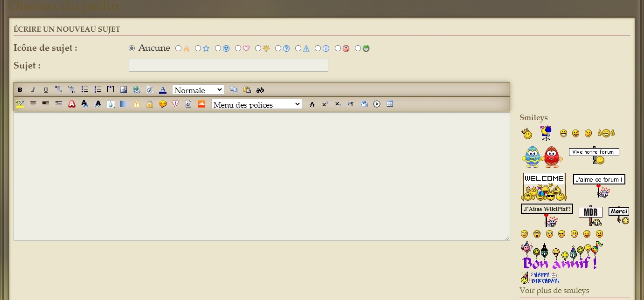Click the red inverted triangle icon
644x300 pixels.
[x=175, y=104]
